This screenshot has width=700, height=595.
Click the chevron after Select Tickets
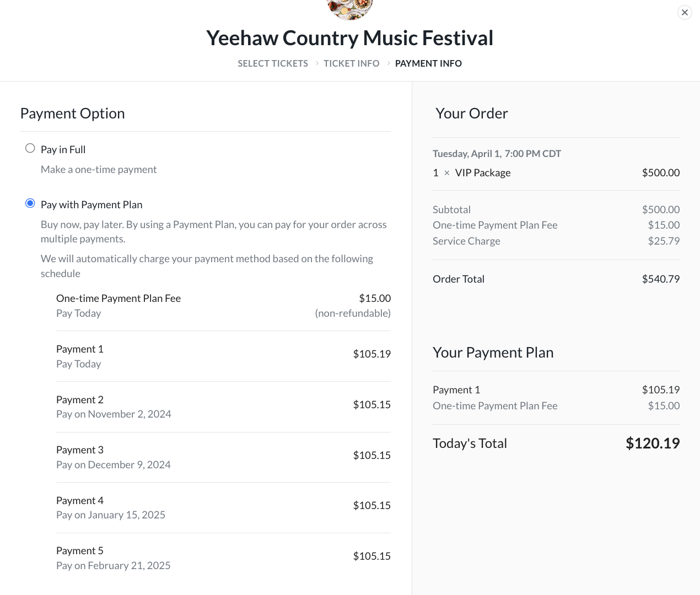point(317,63)
